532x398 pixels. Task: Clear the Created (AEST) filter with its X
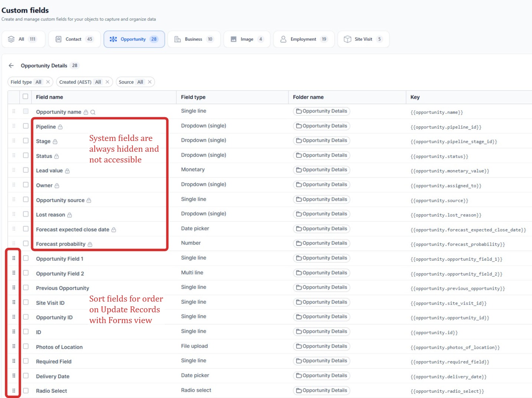107,82
